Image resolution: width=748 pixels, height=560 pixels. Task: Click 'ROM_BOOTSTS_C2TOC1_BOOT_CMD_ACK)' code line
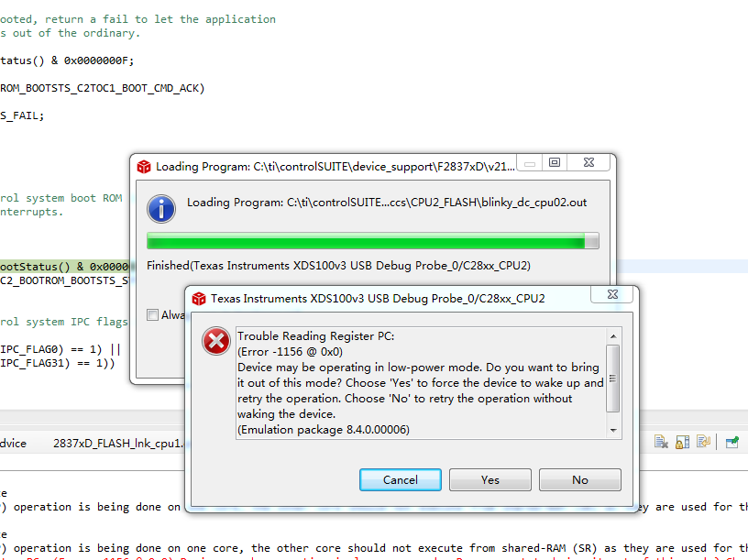(x=102, y=88)
